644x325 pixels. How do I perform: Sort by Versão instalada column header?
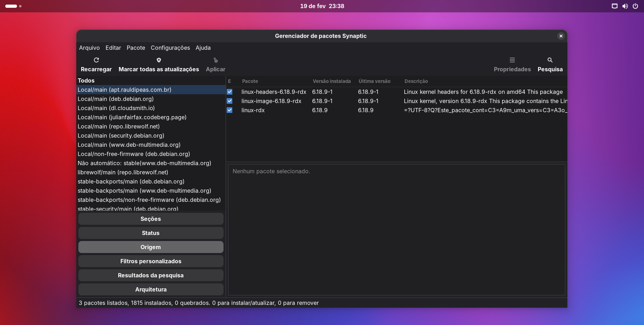coord(332,81)
